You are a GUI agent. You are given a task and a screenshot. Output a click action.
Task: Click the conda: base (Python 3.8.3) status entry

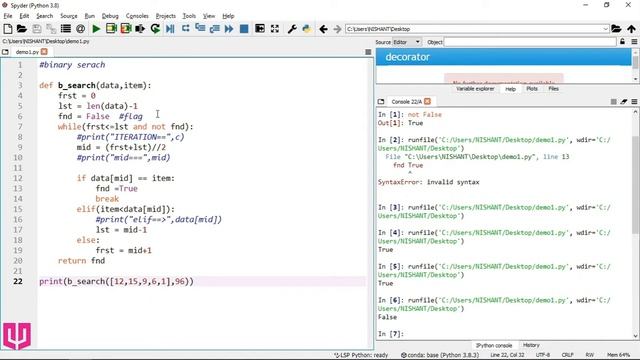(x=440, y=355)
